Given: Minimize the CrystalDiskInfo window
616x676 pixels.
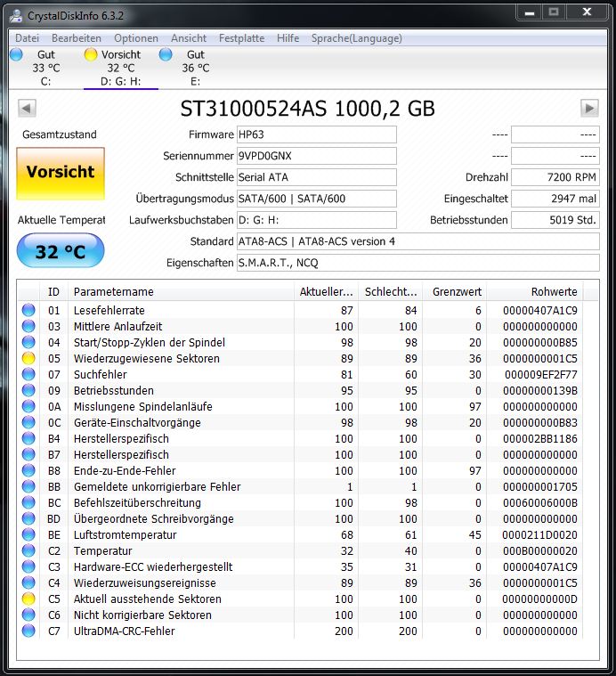Looking at the screenshot, I should (530, 12).
